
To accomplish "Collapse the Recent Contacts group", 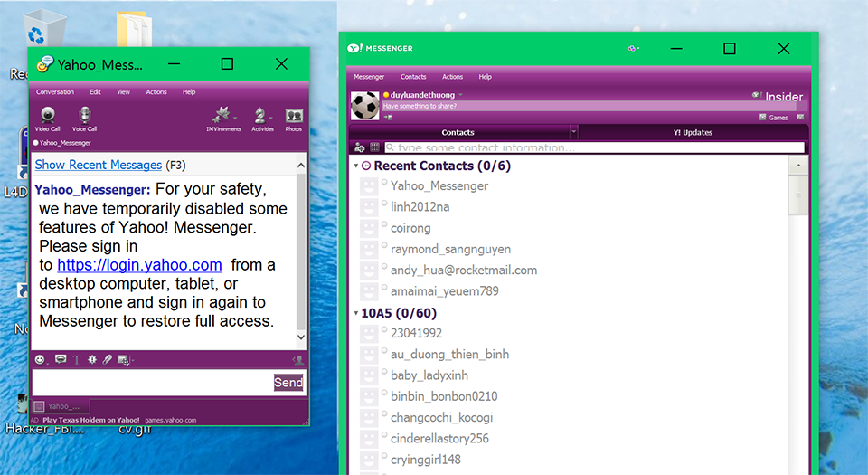I will point(356,166).
